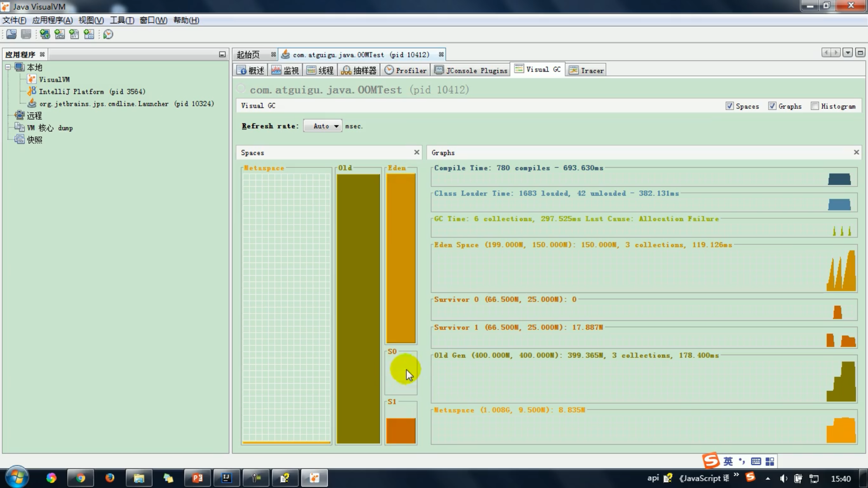The height and width of the screenshot is (488, 868).
Task: Click the Add VM Coredump toolbar icon
Action: 74,34
